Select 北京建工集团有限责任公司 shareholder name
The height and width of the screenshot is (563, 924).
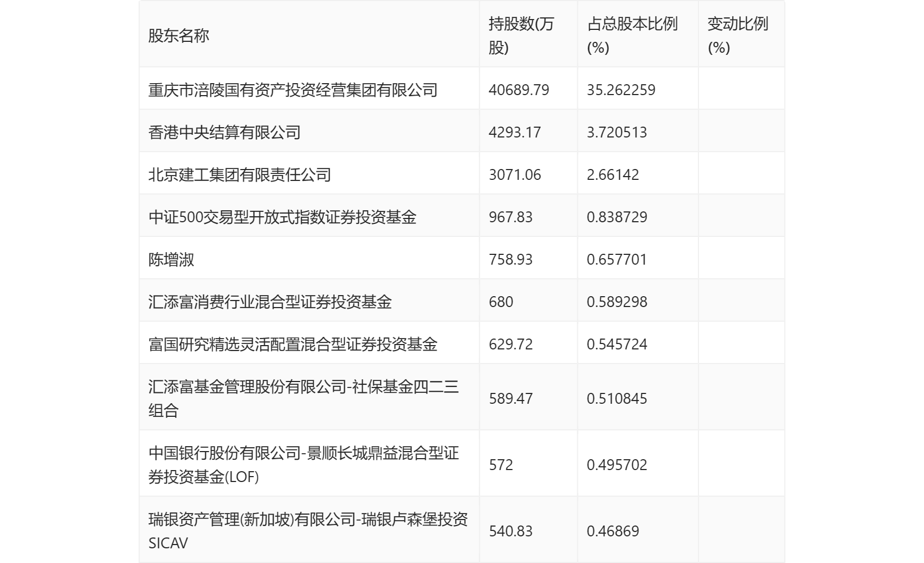[x=240, y=174]
